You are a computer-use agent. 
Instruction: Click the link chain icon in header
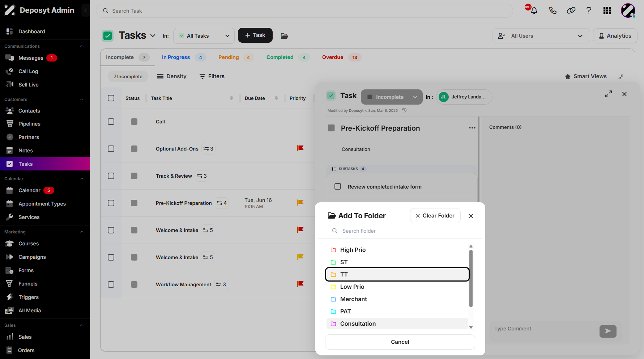[571, 10]
